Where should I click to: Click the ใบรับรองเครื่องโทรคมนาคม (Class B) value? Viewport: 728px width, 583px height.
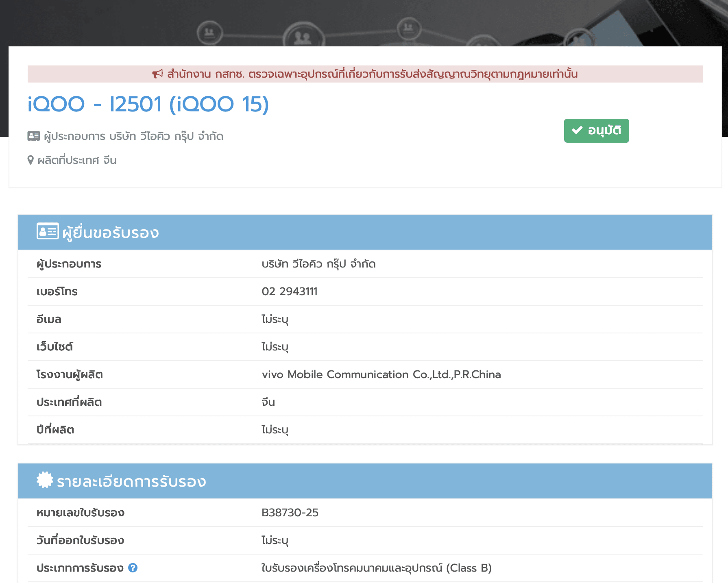tap(376, 568)
